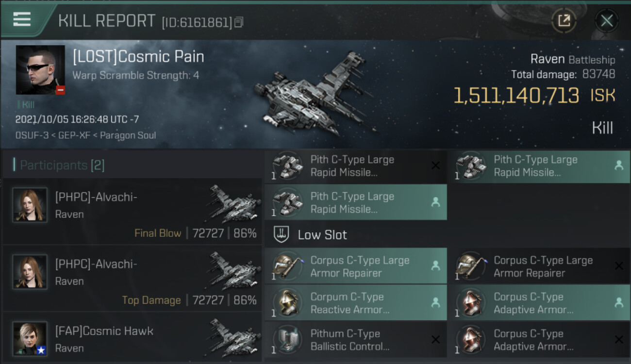Select the Pithum C-Type Ballistic Control module
This screenshot has height=364, width=631.
point(355,340)
